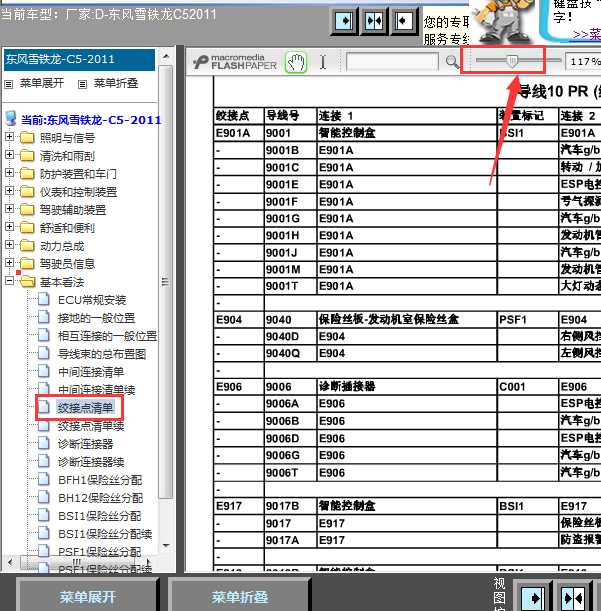
Task: Open the 导线束的总布置图 page
Action: 102,354
